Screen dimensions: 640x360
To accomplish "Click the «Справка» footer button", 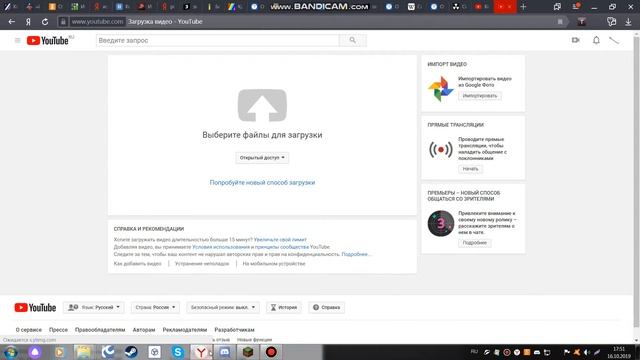I will click(326, 307).
